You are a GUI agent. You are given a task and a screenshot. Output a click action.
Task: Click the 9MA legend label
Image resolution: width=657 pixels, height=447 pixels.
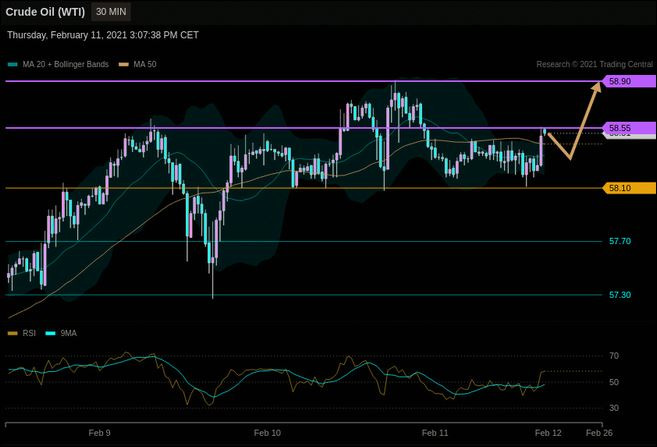pos(69,333)
